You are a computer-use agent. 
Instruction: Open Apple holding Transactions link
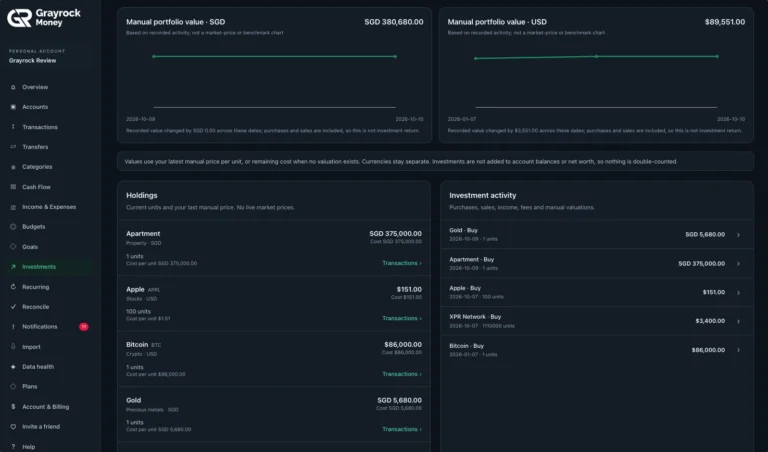coord(402,318)
